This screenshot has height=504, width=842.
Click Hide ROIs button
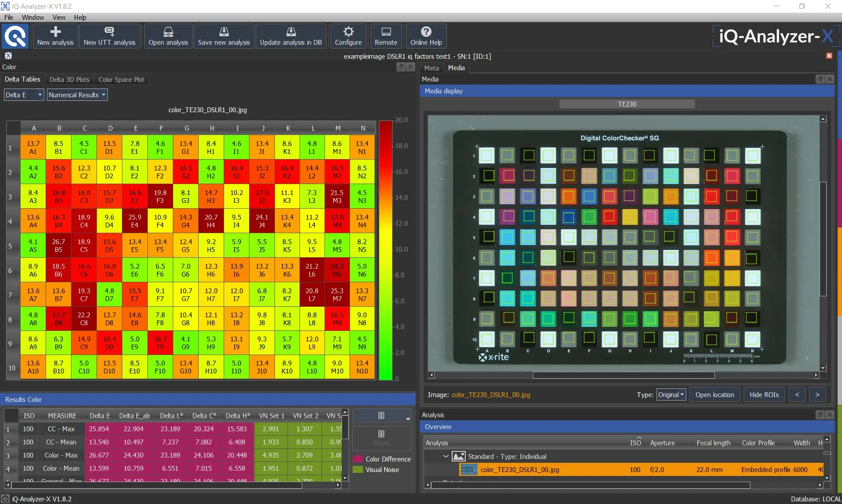(764, 394)
